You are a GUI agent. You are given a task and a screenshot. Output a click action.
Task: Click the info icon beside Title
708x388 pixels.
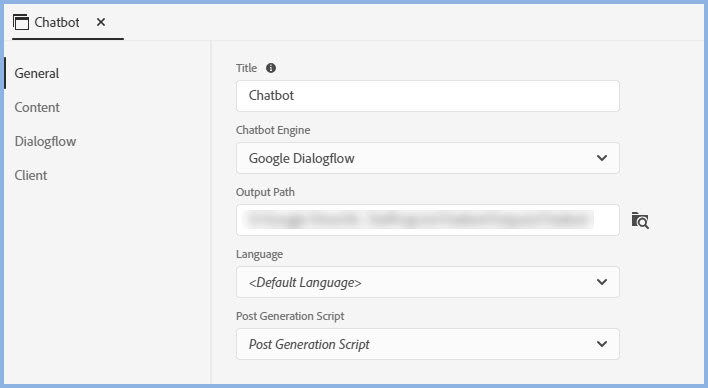[x=271, y=68]
